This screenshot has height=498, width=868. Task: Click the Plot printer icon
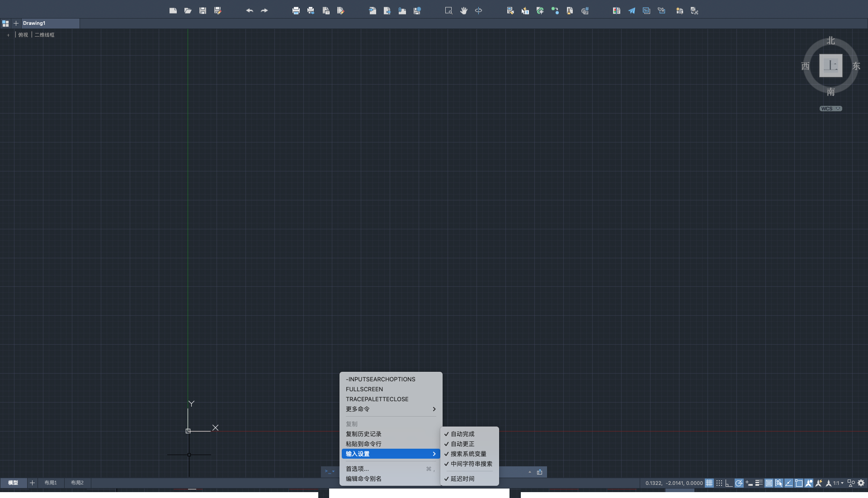tap(296, 10)
